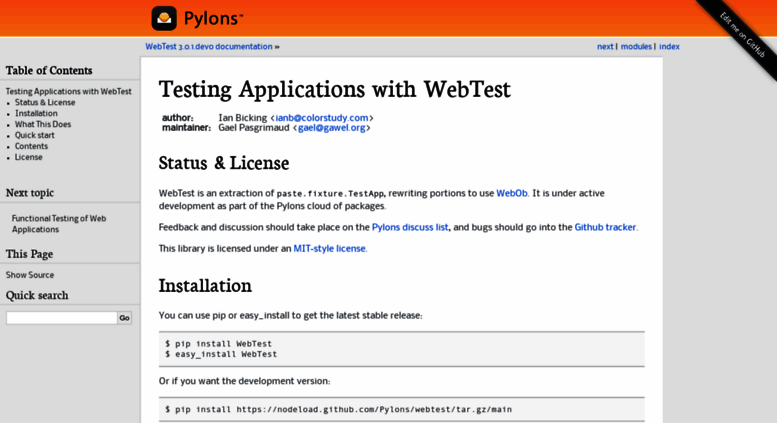Click the 'maintainer:' field label

(186, 128)
